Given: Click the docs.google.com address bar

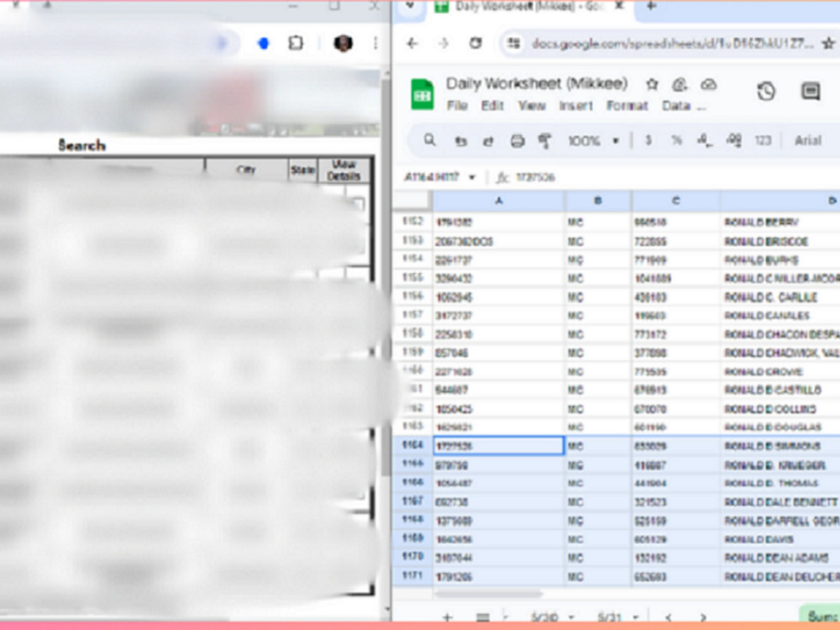Looking at the screenshot, I should click(x=672, y=44).
